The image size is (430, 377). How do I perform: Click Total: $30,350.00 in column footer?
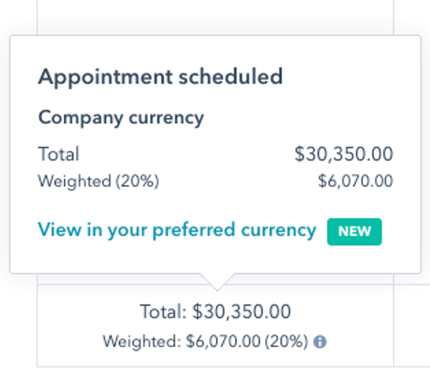click(215, 312)
